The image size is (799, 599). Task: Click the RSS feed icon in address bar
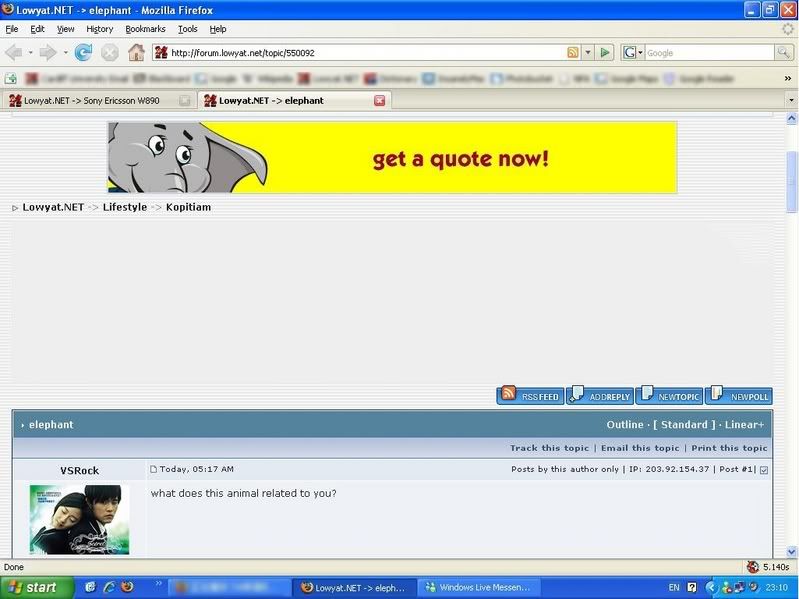pyautogui.click(x=573, y=52)
